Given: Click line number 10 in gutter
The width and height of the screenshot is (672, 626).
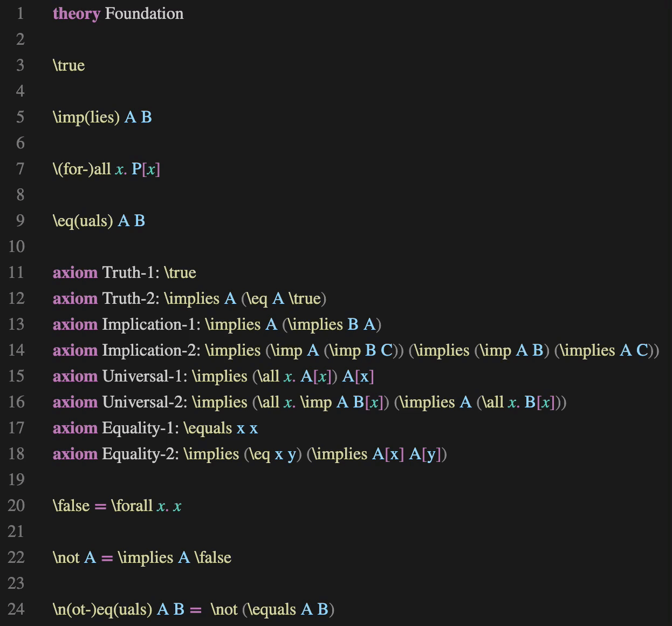Looking at the screenshot, I should (x=17, y=247).
